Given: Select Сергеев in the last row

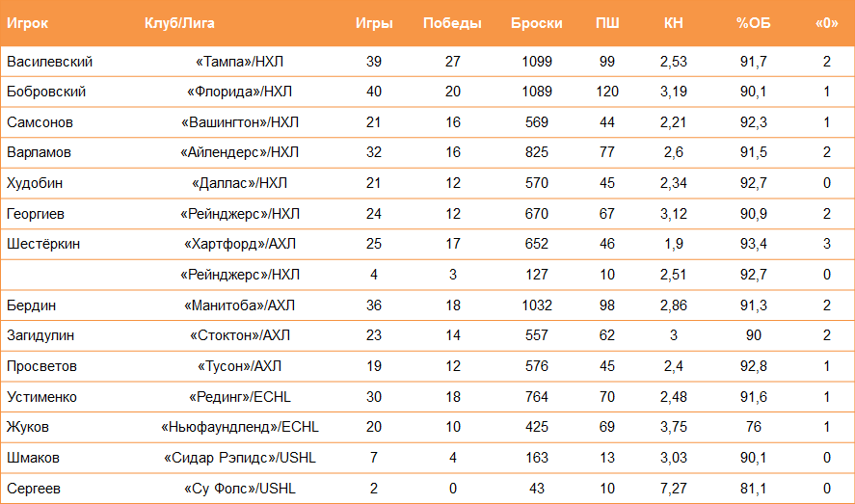Looking at the screenshot, I should pyautogui.click(x=34, y=489).
